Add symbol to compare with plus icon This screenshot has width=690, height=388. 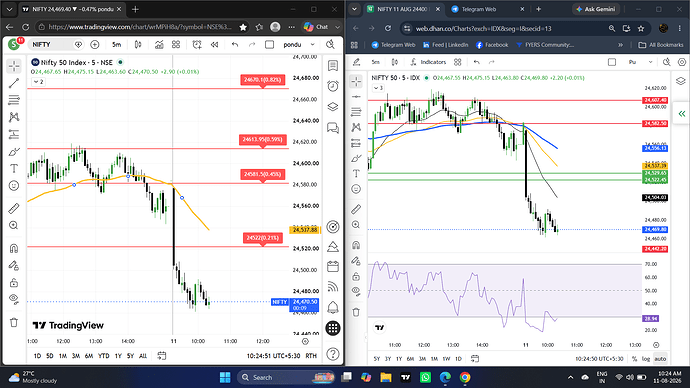point(95,44)
